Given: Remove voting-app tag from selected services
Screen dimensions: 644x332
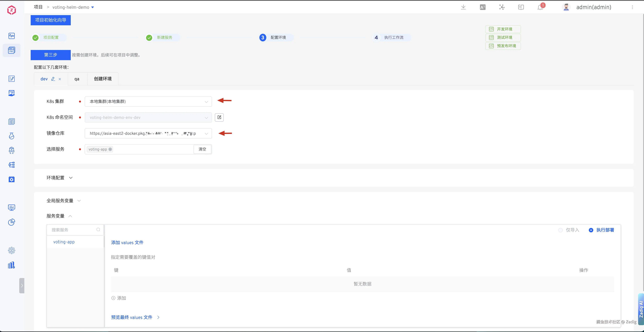Looking at the screenshot, I should pos(110,149).
